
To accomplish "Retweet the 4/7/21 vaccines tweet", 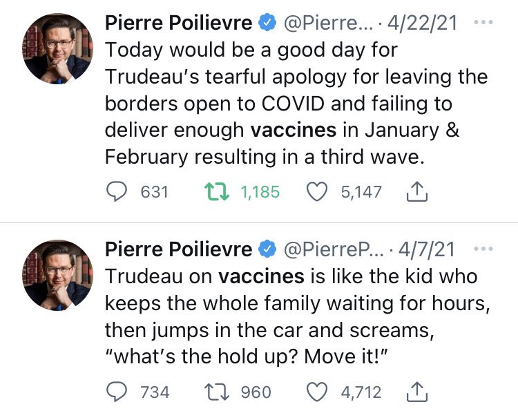I will coord(215,392).
